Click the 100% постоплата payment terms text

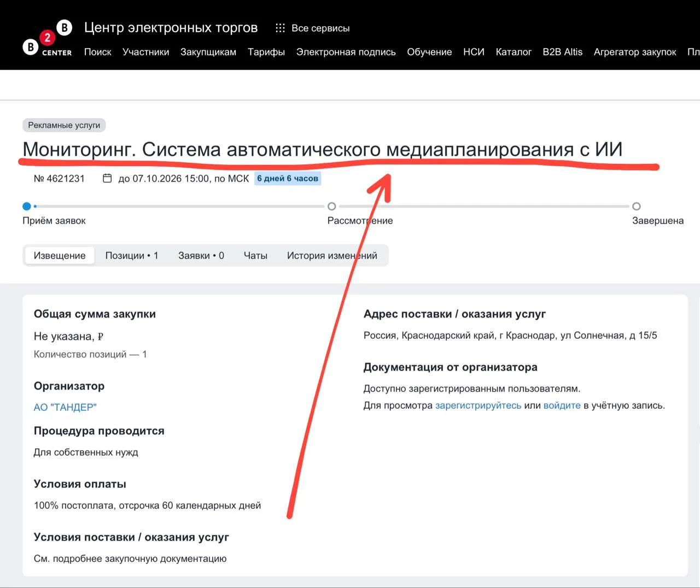pyautogui.click(x=147, y=505)
